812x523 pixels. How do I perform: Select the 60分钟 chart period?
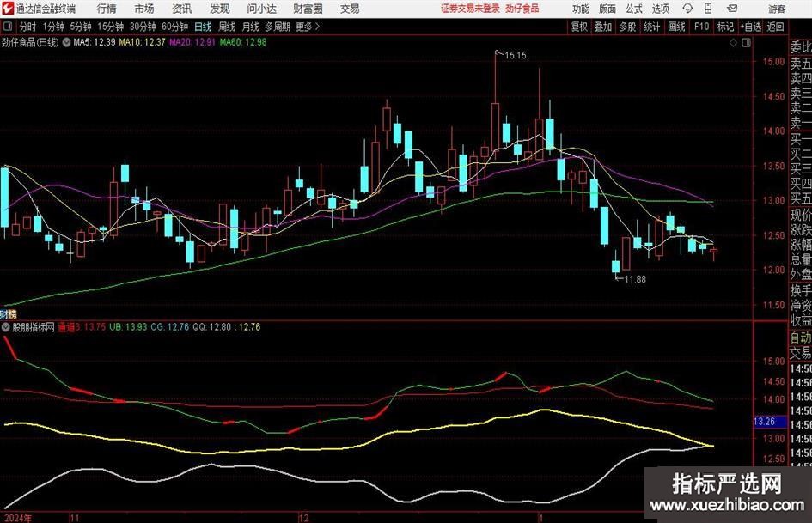175,27
